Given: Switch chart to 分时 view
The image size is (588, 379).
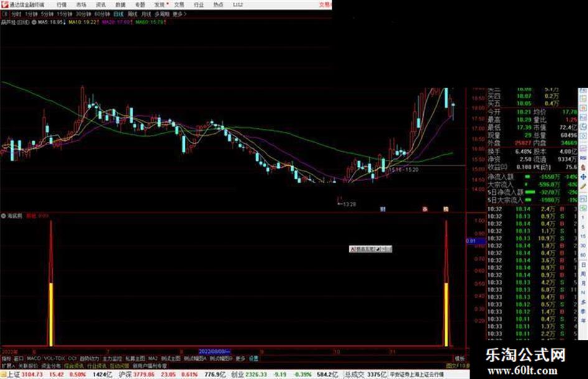Looking at the screenshot, I should [16, 14].
